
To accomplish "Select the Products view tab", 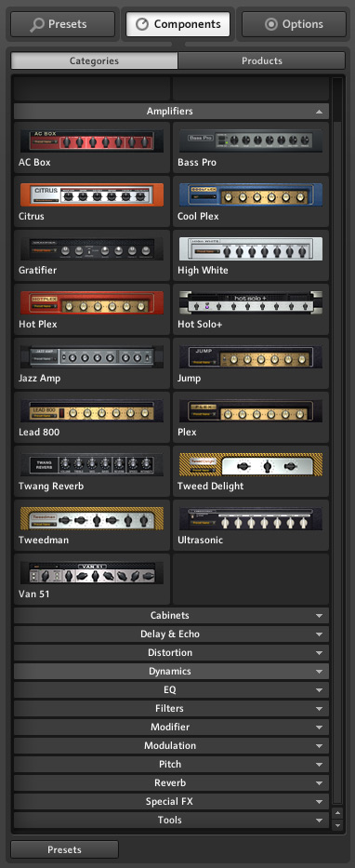I will click(261, 60).
